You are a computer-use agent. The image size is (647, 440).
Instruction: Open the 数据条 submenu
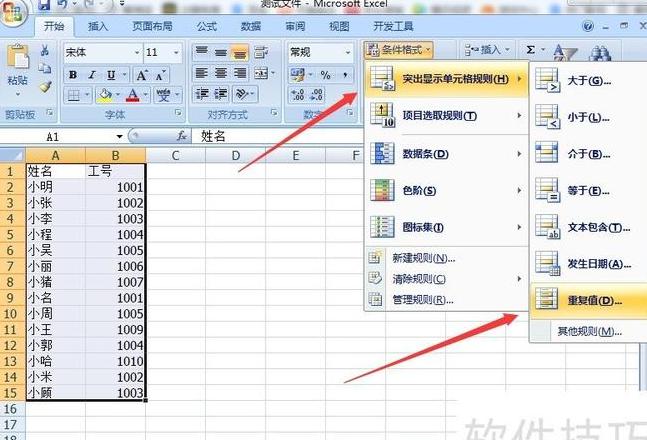coord(446,154)
